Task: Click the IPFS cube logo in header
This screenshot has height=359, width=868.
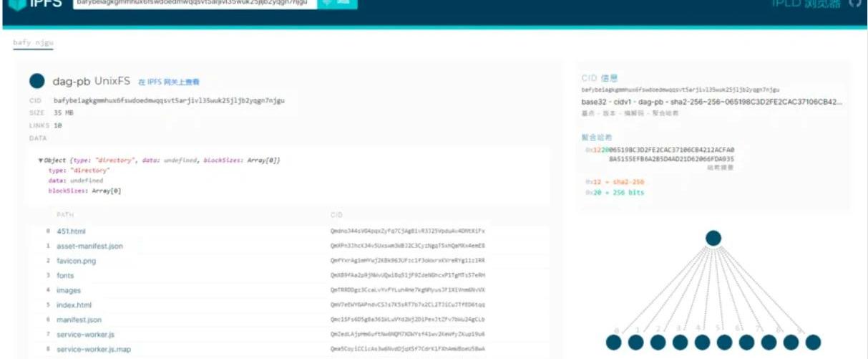Action: click(x=16, y=6)
